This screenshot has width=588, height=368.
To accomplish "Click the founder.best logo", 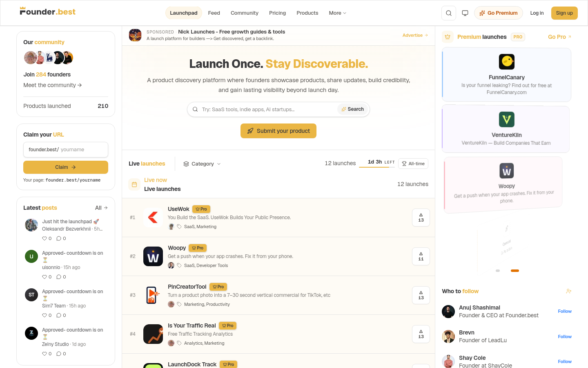I will [48, 11].
